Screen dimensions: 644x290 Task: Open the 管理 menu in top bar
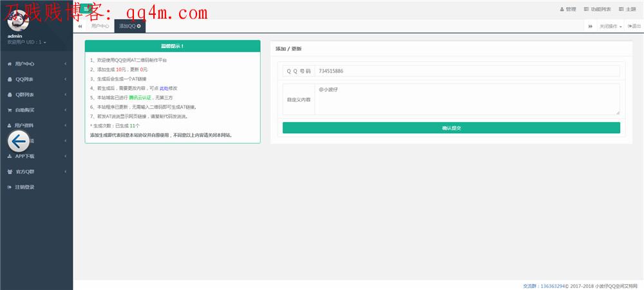click(x=568, y=9)
